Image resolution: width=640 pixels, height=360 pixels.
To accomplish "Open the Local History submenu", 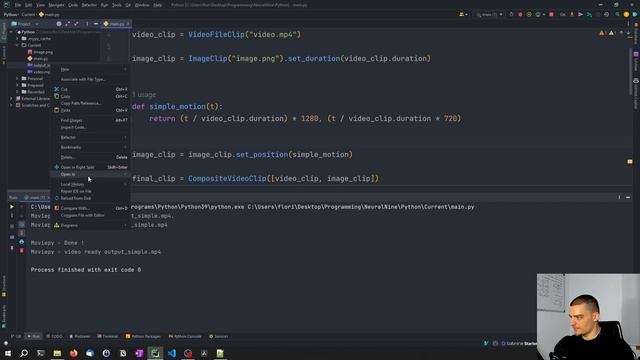I will 90,184.
